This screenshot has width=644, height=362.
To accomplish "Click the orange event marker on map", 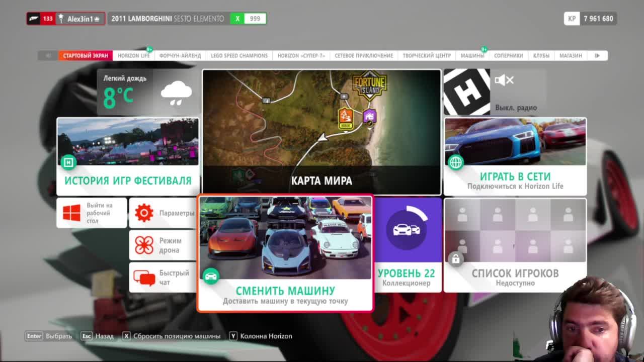I will click(346, 119).
